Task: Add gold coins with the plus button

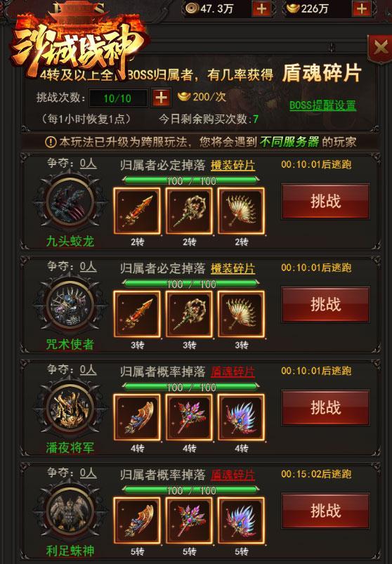Action: click(261, 9)
